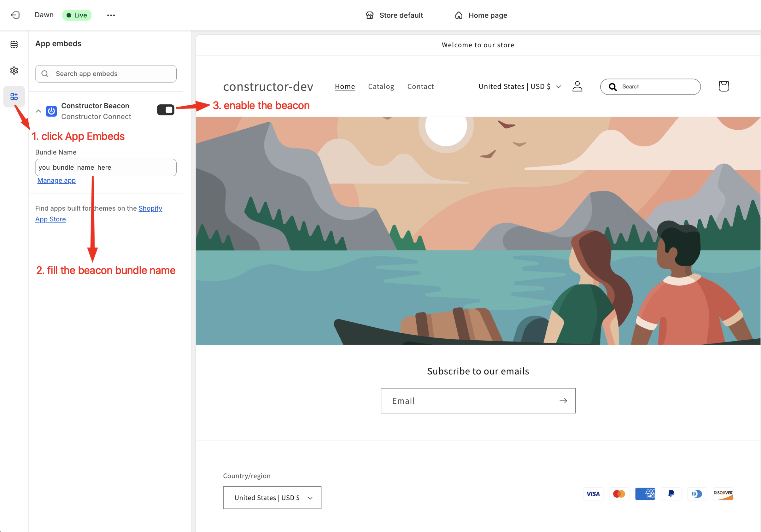Click the Bundle Name text field
Viewport: 761px width, 532px height.
106,167
